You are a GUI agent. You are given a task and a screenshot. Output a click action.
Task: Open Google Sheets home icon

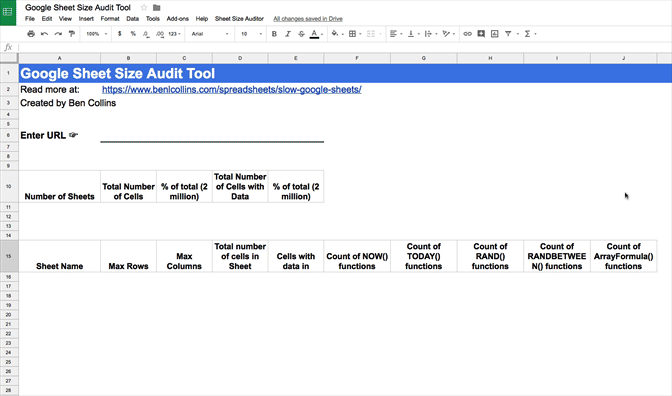point(8,12)
